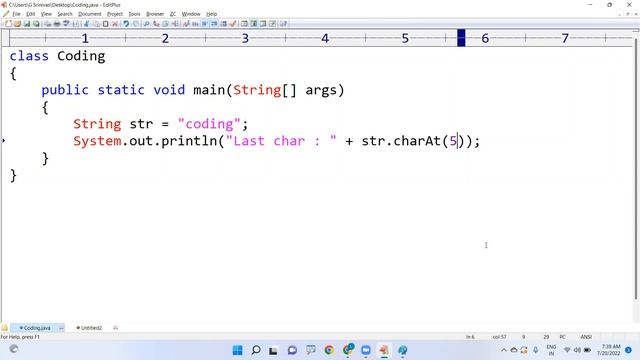
Task: Click the vertical scrollbar of the editor
Action: 636,169
